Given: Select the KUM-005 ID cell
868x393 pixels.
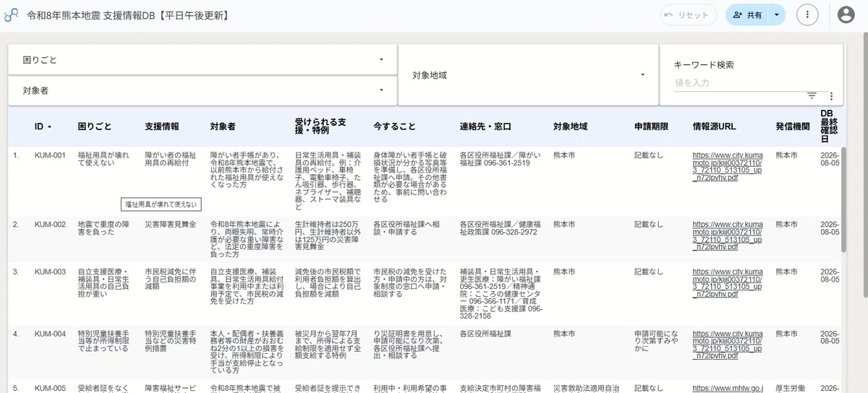Looking at the screenshot, I should pos(50,388).
